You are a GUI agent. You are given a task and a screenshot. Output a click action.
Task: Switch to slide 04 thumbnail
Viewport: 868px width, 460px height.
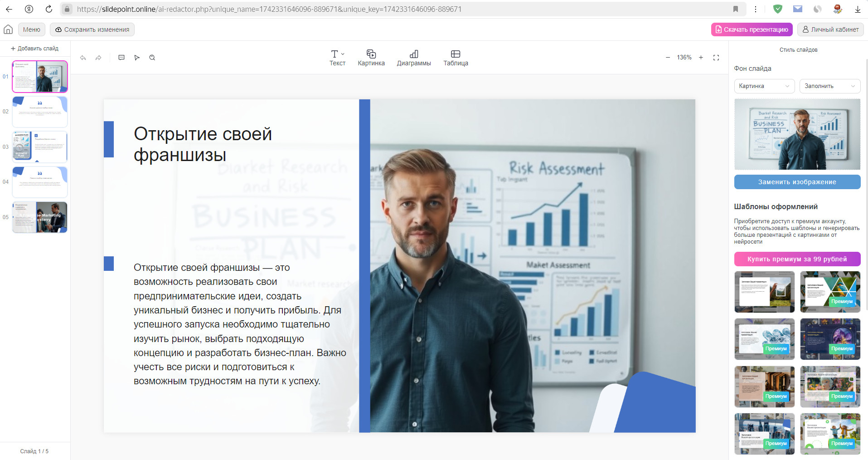click(x=40, y=182)
